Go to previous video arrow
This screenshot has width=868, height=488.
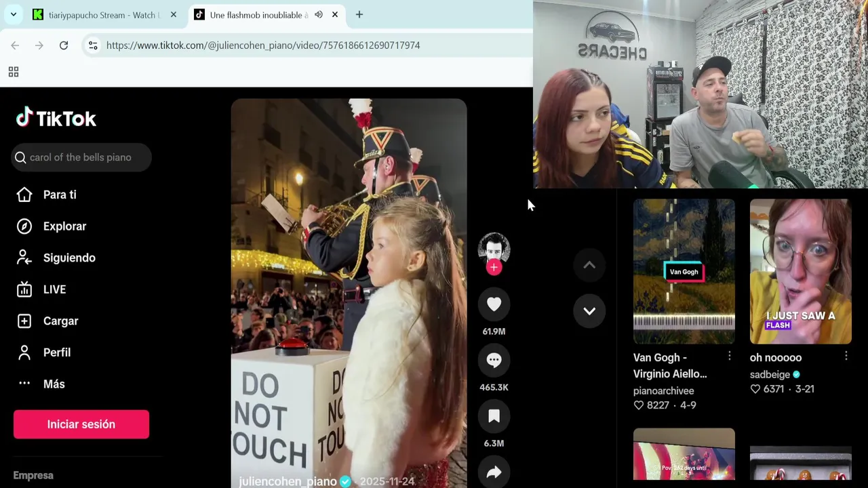tap(589, 265)
